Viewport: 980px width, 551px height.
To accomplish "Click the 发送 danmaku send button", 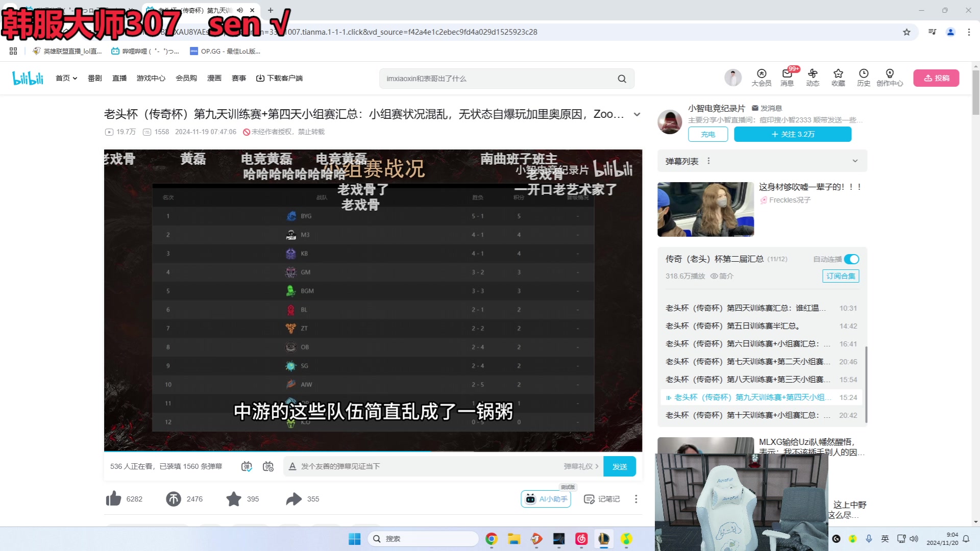I will (x=620, y=466).
